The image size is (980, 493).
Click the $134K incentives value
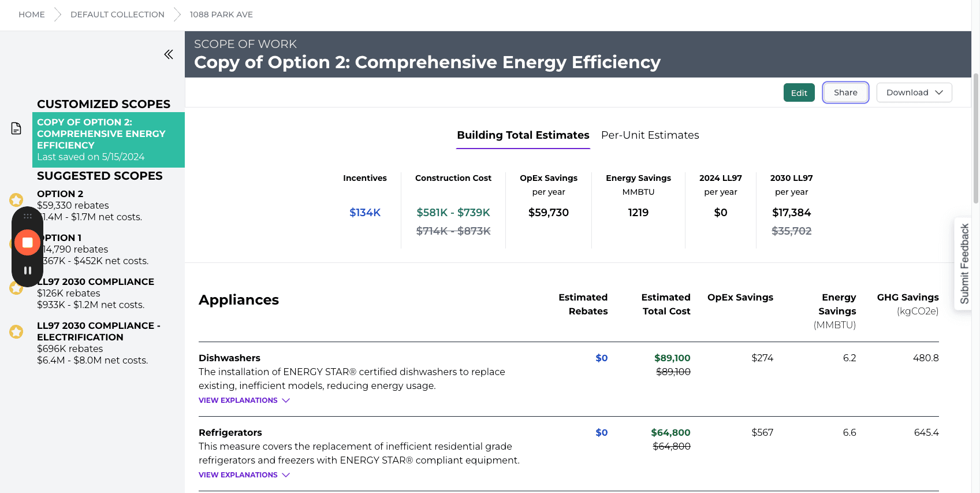[x=365, y=213]
